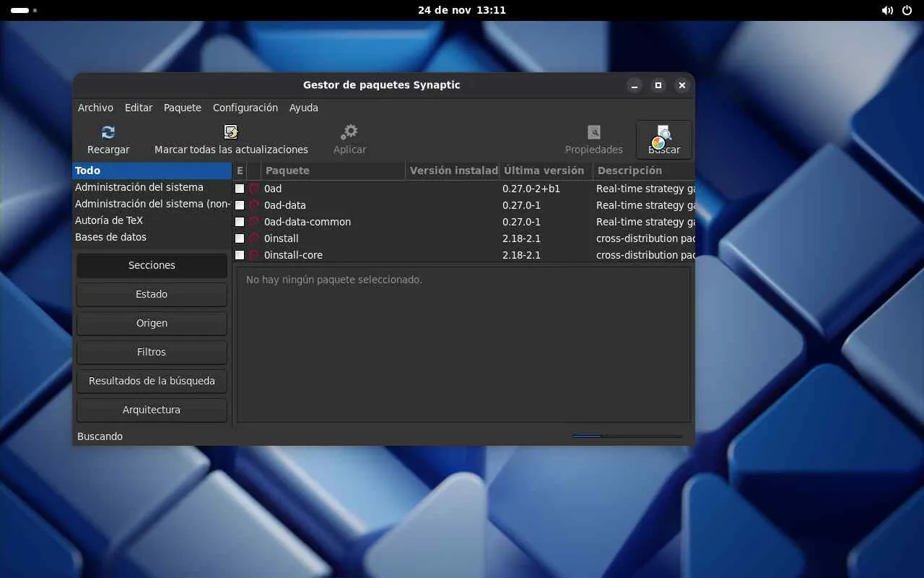Click version 0.27.0-1 in 0ad-data-common row

[x=521, y=222]
